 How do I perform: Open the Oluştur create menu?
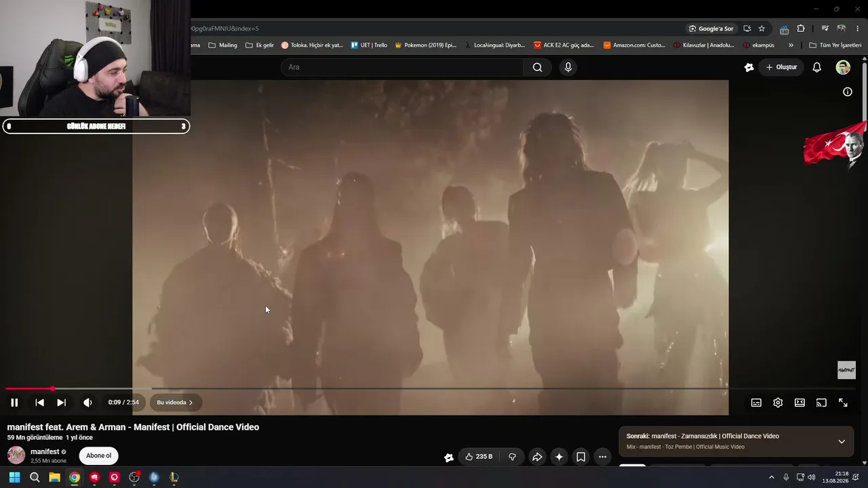tap(781, 67)
